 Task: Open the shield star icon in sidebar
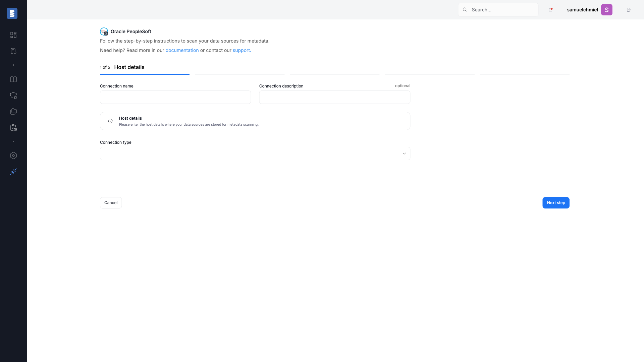pos(13,95)
